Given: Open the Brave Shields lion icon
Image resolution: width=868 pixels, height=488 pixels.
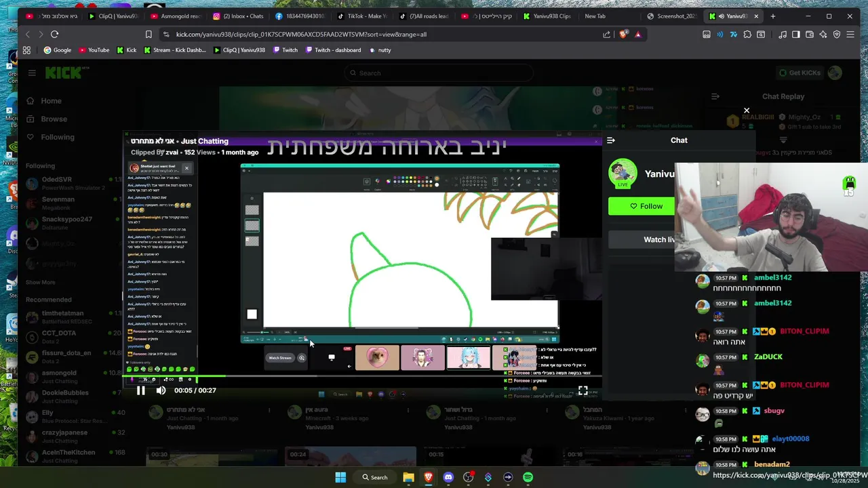Looking at the screenshot, I should tap(623, 35).
